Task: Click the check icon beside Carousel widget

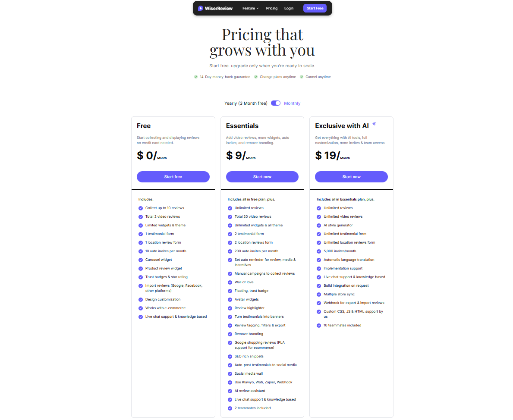Action: [x=140, y=260]
